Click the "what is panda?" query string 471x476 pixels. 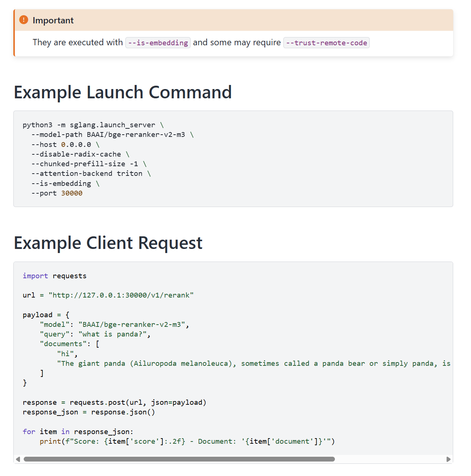(113, 334)
